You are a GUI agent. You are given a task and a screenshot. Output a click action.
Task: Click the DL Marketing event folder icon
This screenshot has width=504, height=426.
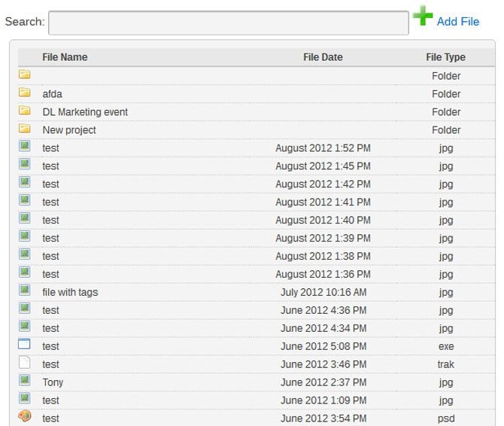pyautogui.click(x=25, y=111)
